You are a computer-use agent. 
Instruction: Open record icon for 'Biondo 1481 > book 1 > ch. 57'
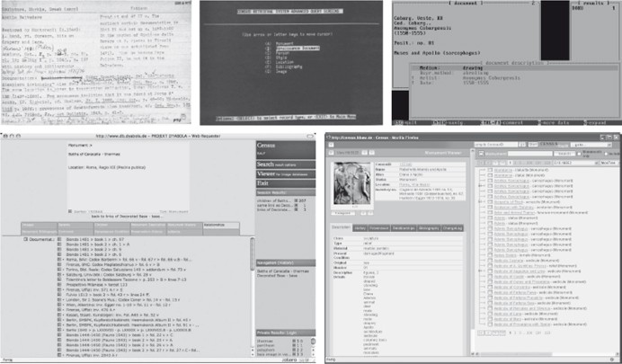59,239
